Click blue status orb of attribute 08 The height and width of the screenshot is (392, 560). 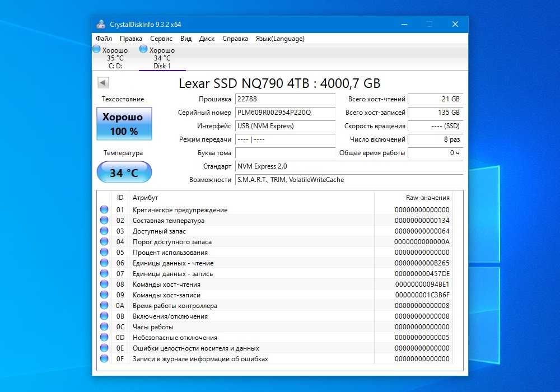point(104,284)
